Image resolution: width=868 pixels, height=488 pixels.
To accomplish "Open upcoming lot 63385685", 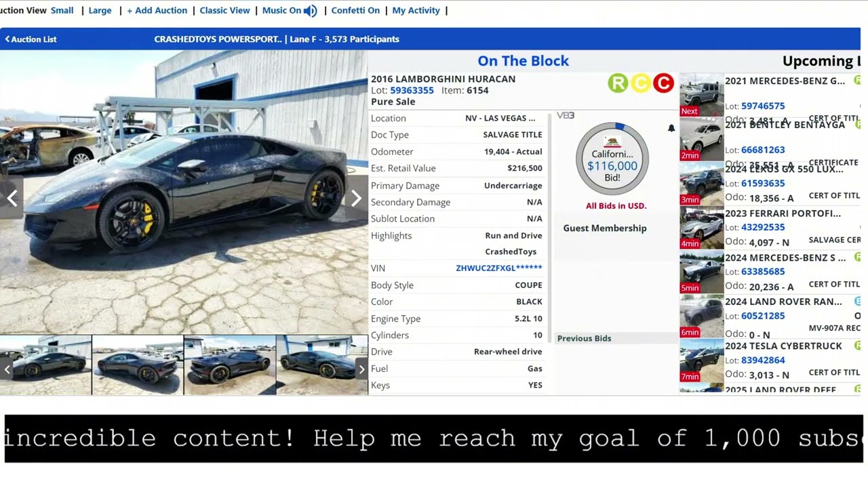I will tap(763, 272).
